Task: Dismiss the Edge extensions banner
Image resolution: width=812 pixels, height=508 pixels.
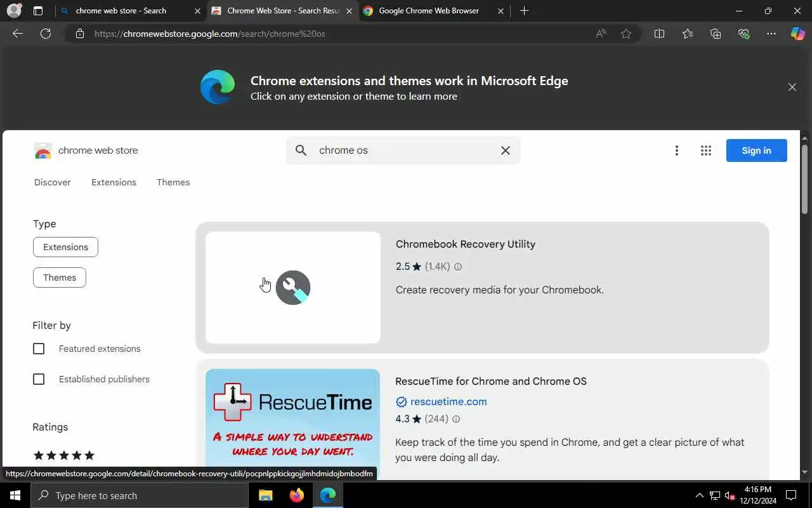Action: (792, 87)
